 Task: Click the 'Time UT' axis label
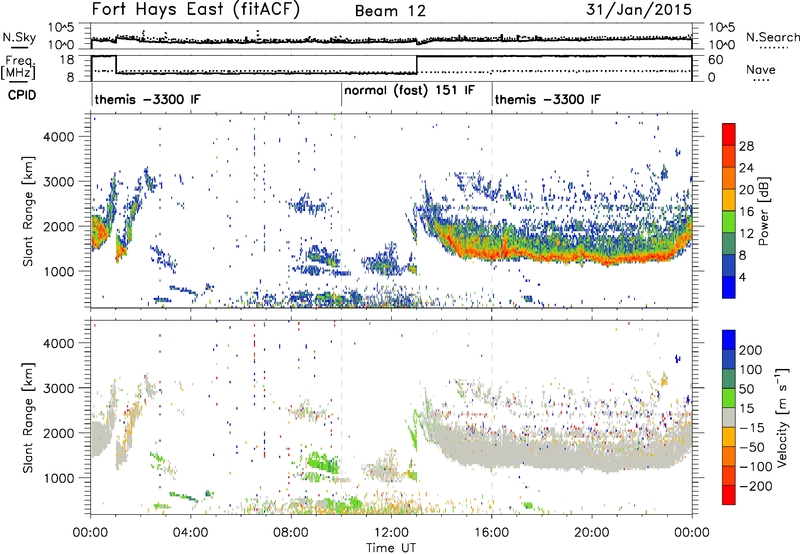point(391,548)
